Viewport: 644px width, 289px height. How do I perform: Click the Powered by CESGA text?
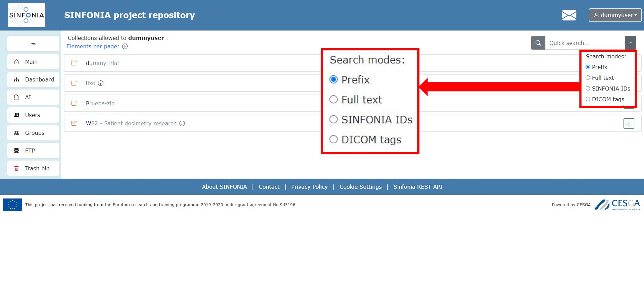571,205
